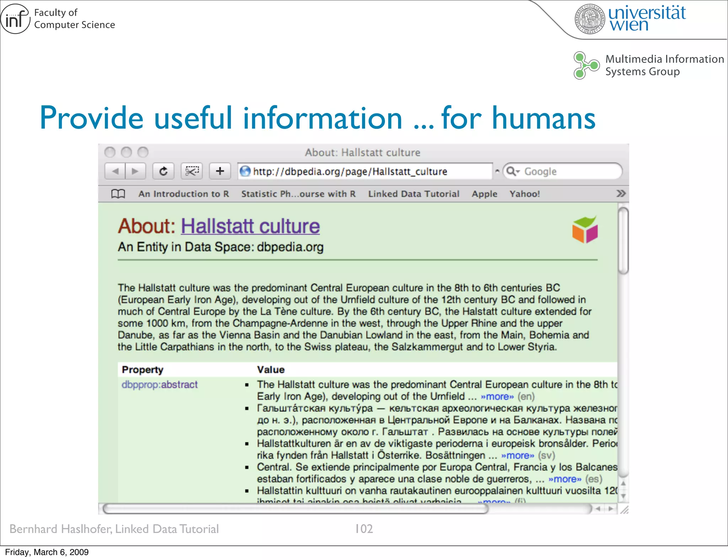Click the vertical scrollbar thumb
Image resolution: width=728 pixels, height=560 pixels.
623,241
